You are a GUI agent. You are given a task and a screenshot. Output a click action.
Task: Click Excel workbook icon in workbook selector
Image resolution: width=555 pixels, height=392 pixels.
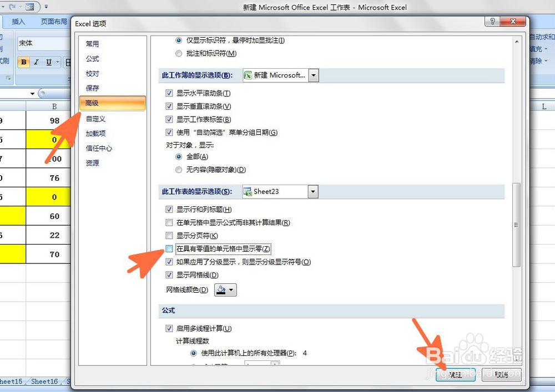(x=248, y=75)
